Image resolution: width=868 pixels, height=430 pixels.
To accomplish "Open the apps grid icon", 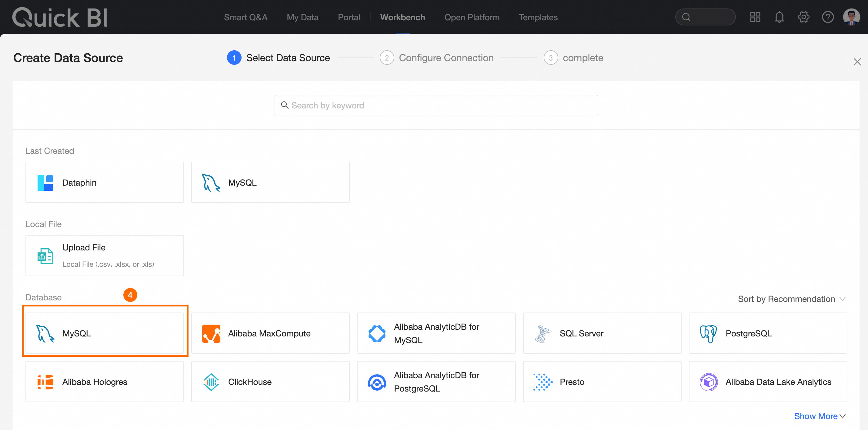I will [x=755, y=17].
